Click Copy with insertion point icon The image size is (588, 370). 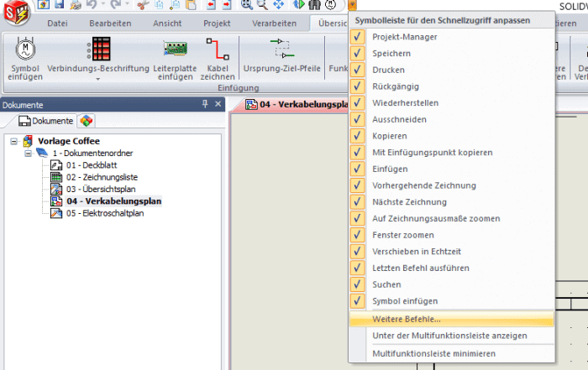point(175,4)
